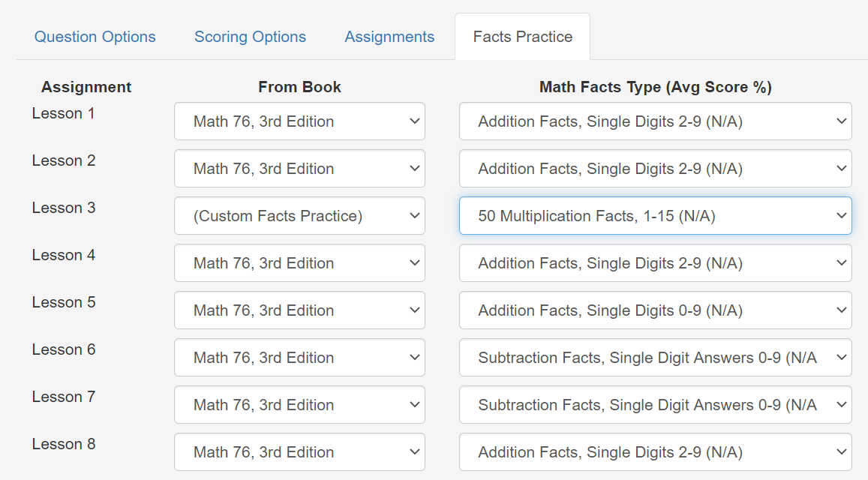Viewport: 868px width, 480px height.
Task: Expand Lesson 6 Subtraction Facts dropdown
Action: (656, 358)
